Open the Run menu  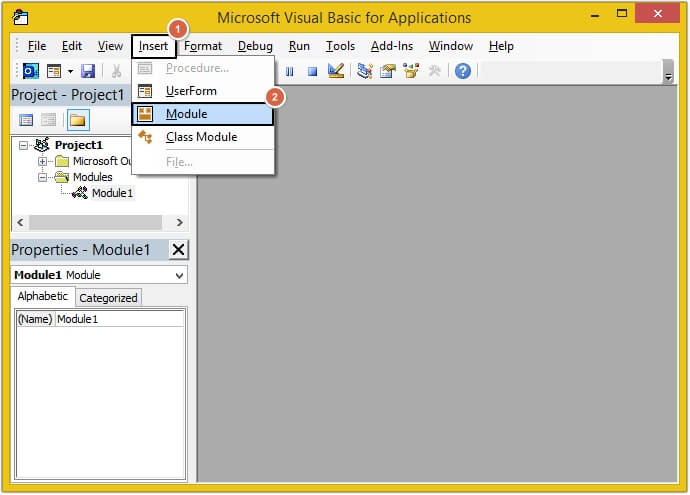299,46
